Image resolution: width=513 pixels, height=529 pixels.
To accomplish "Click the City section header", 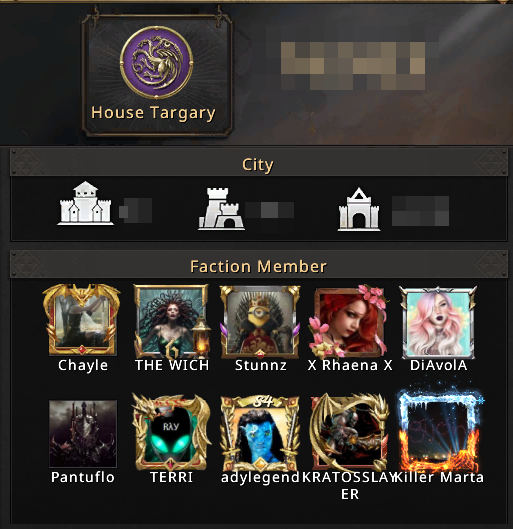I will pyautogui.click(x=259, y=164).
